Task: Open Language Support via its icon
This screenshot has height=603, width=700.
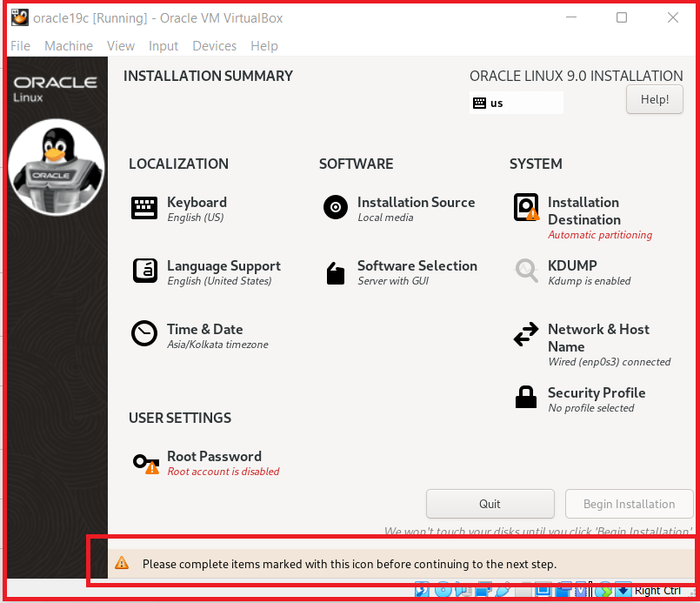Action: (x=144, y=271)
